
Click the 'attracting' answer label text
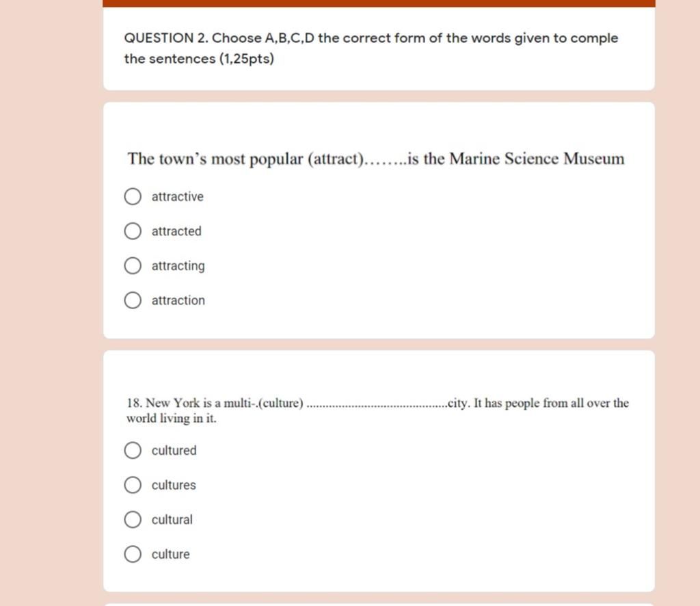[178, 266]
